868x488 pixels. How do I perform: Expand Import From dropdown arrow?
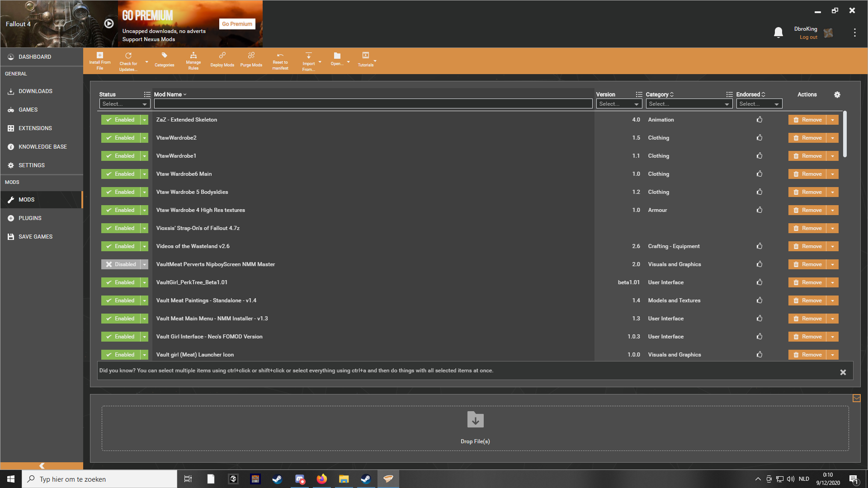tap(320, 62)
